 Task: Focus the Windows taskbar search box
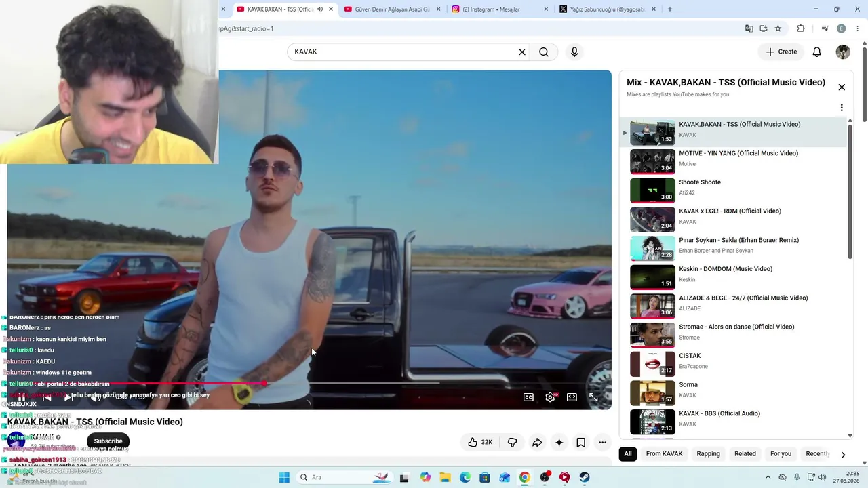pyautogui.click(x=344, y=477)
